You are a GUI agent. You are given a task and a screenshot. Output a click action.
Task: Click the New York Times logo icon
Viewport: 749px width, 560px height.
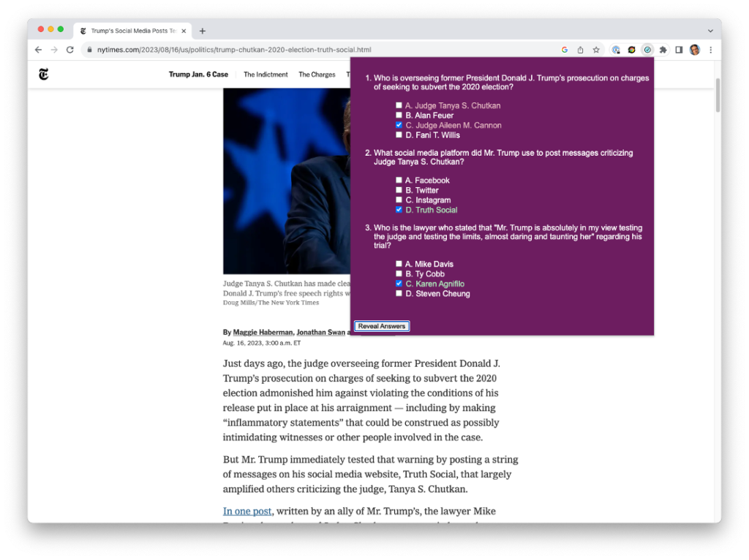44,74
